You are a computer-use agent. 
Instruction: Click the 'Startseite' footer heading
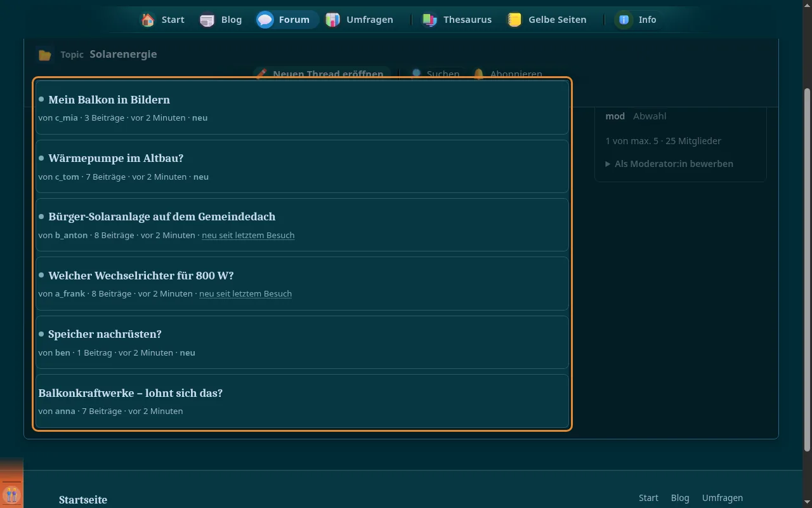83,500
